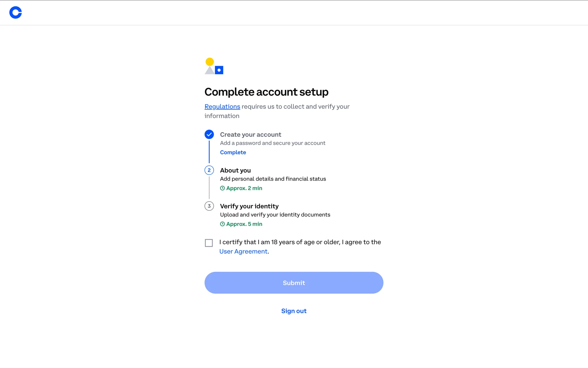The height and width of the screenshot is (368, 588).
Task: Select the Verify your identity step title
Action: coord(249,206)
